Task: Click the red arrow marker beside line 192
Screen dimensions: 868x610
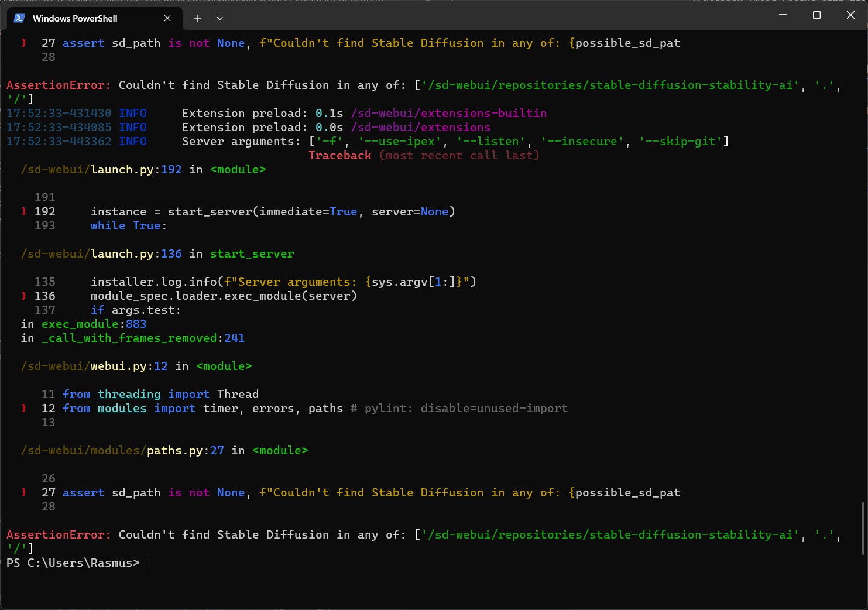Action: point(23,211)
